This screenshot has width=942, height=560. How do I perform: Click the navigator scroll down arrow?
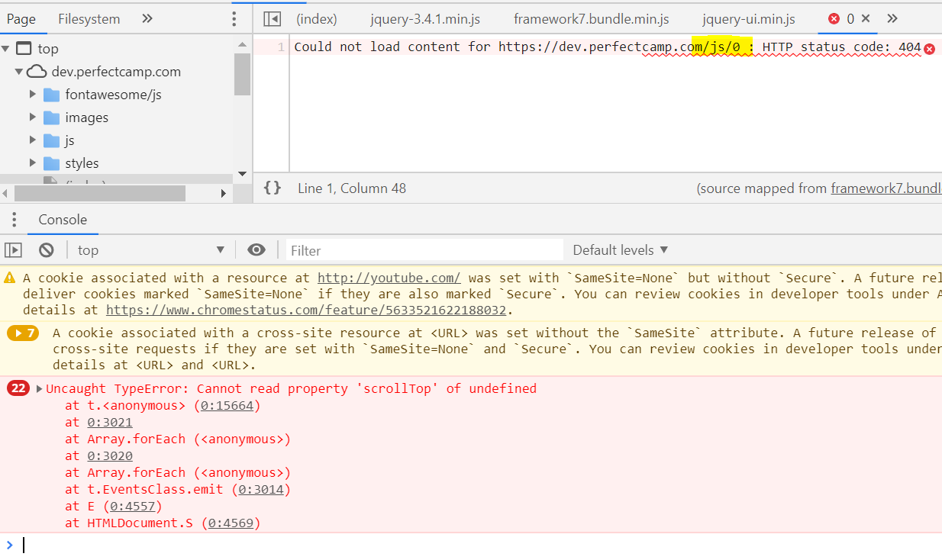pos(242,174)
